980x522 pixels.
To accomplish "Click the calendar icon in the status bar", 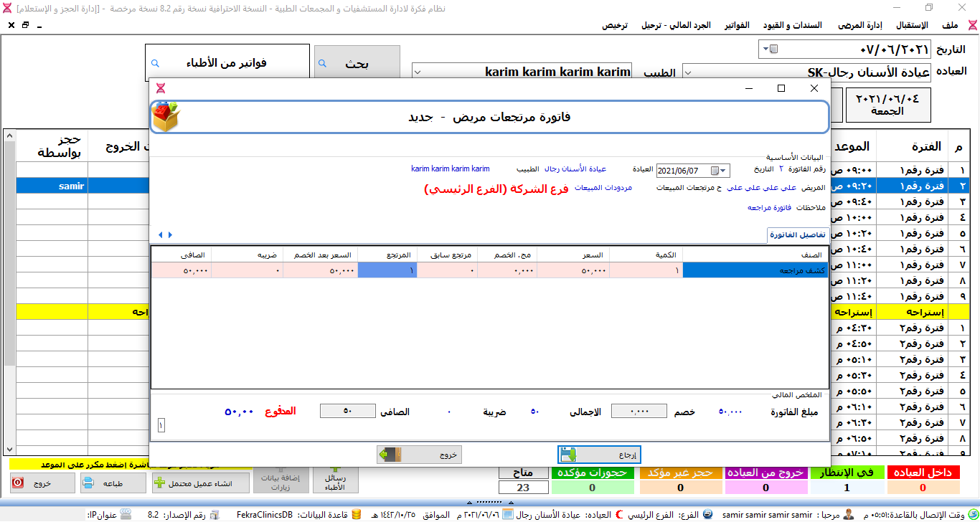I will [x=507, y=515].
